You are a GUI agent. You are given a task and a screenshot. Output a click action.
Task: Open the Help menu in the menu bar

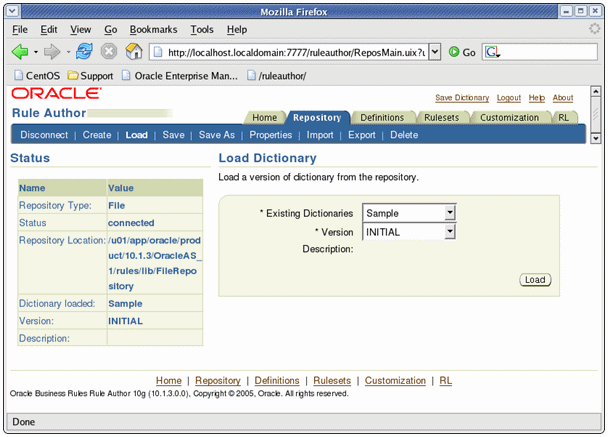pyautogui.click(x=237, y=29)
